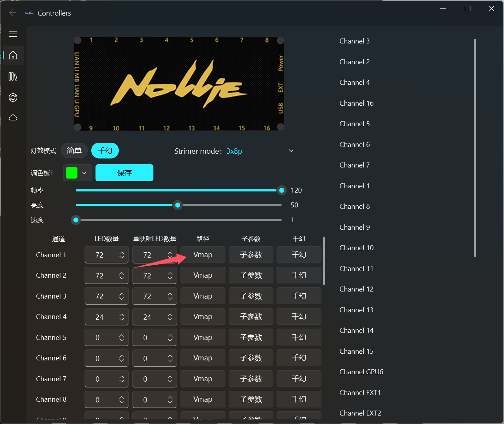Select Channel EXT1 in the list
Viewport: 504px width, 424px height.
click(x=360, y=393)
